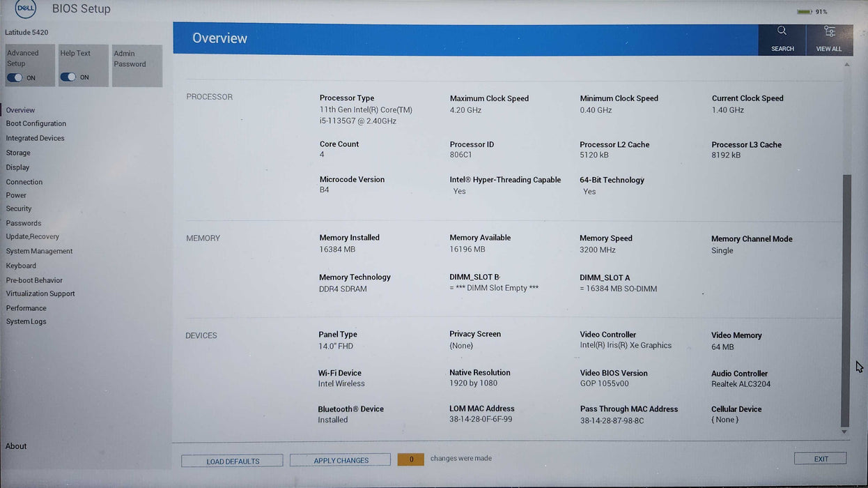
Task: Select the Storage section
Action: click(x=18, y=153)
